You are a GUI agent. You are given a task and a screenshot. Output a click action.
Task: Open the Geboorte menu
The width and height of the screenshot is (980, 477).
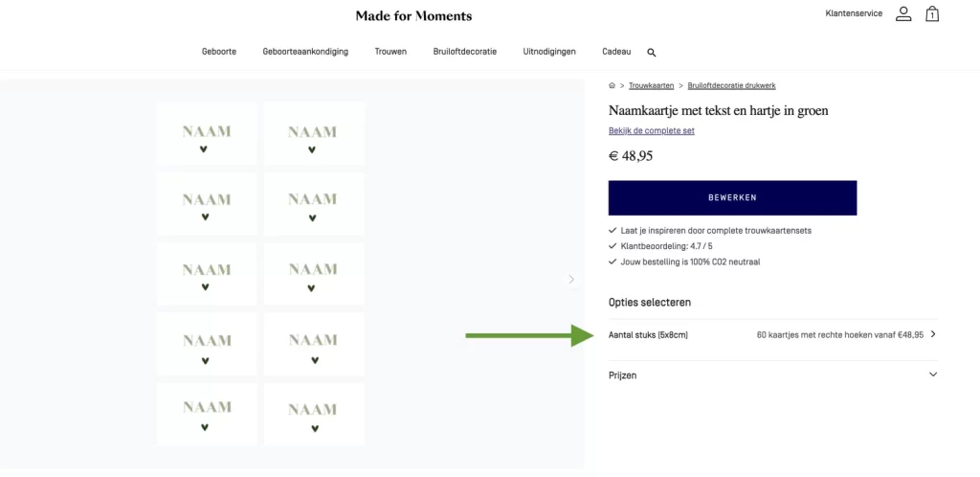(x=219, y=52)
